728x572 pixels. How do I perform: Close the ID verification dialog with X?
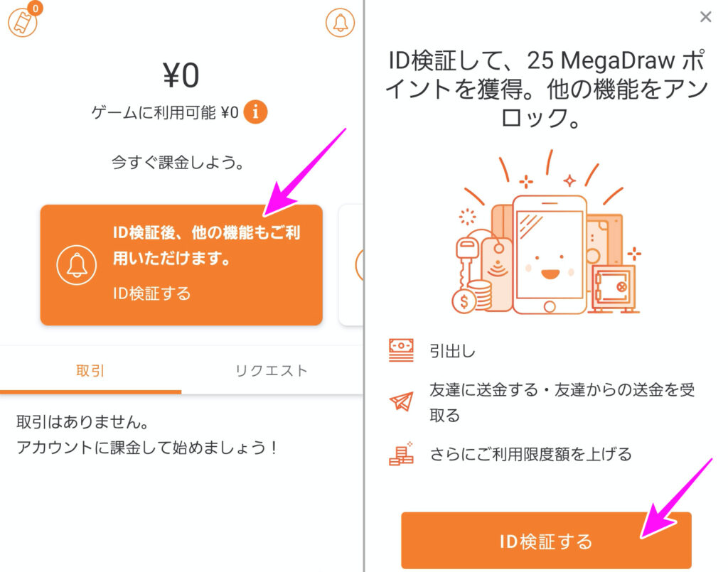(x=706, y=17)
